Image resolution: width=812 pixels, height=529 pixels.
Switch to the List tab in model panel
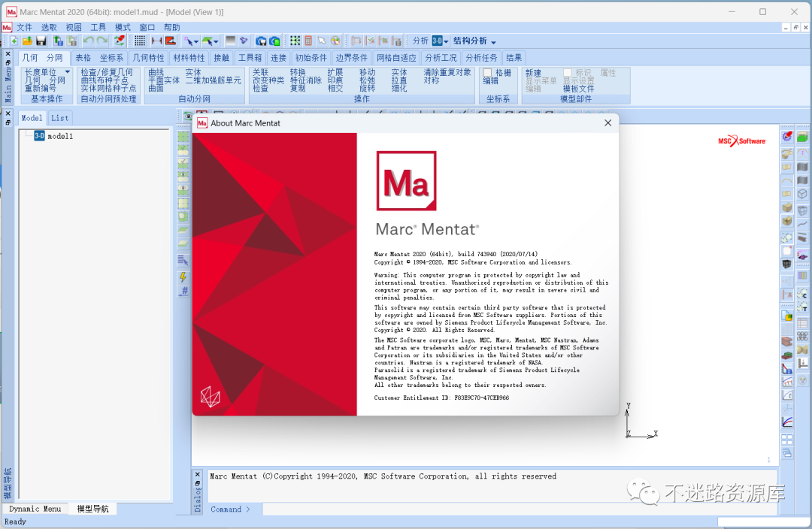click(59, 118)
